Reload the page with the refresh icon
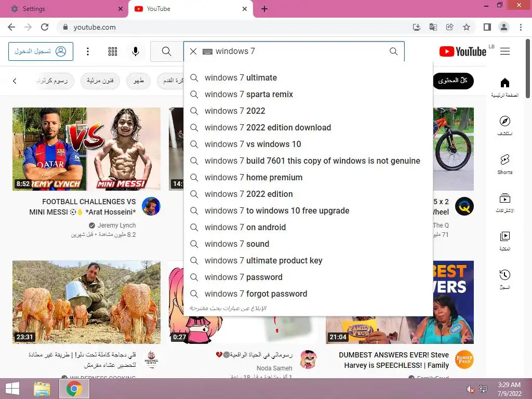 pyautogui.click(x=45, y=27)
